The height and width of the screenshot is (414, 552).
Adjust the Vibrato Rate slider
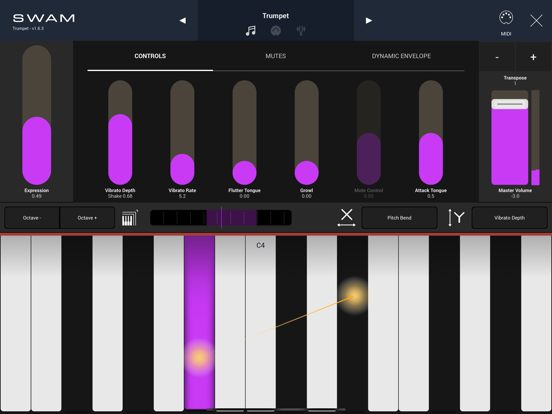[182, 132]
